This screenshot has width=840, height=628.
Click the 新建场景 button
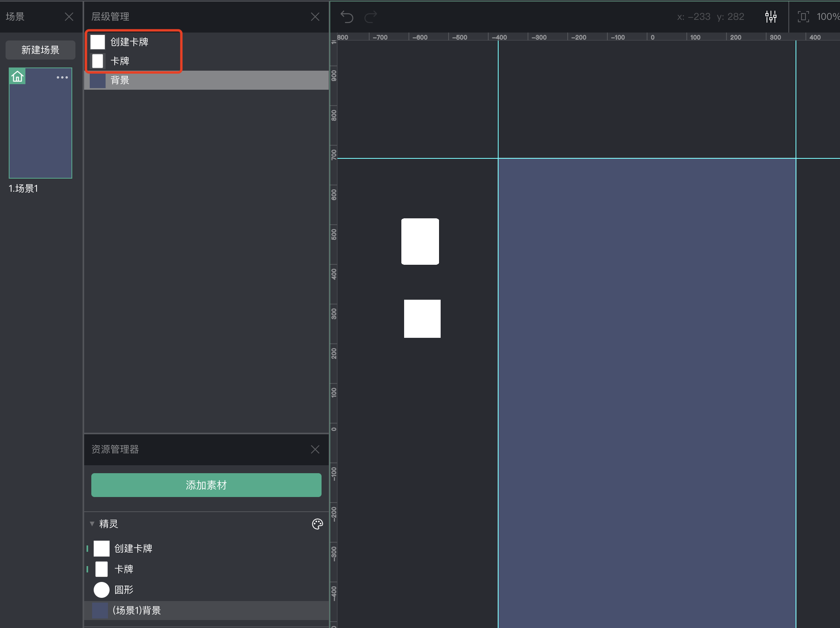[x=40, y=50]
